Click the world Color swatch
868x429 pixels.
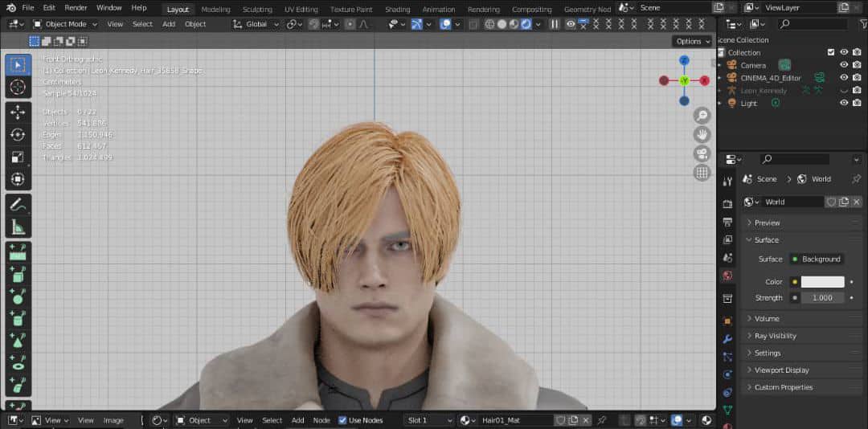[x=823, y=282]
